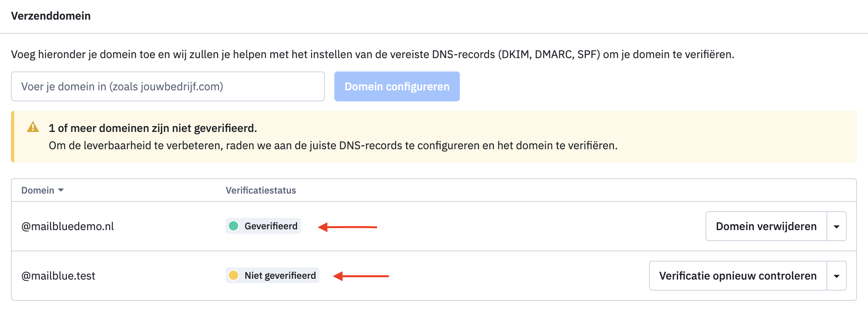Image resolution: width=868 pixels, height=311 pixels.
Task: Click the red arrow pointing to Niet geverifieerd
Action: 361,276
